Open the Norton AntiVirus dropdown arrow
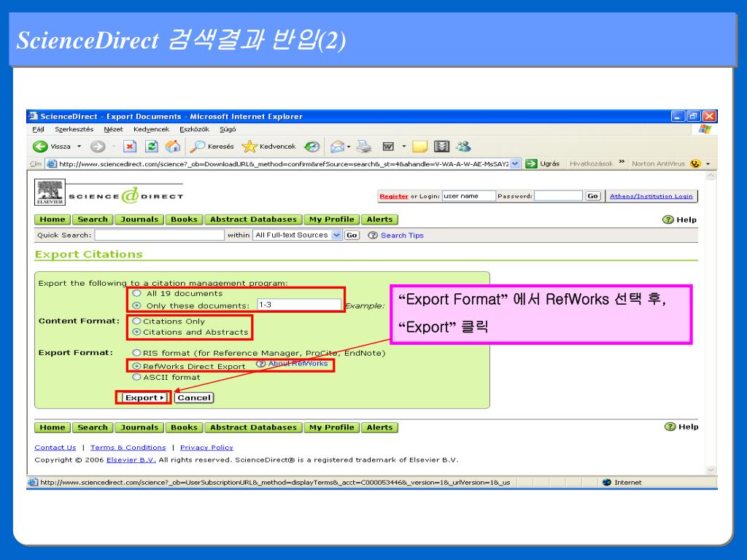 click(708, 164)
